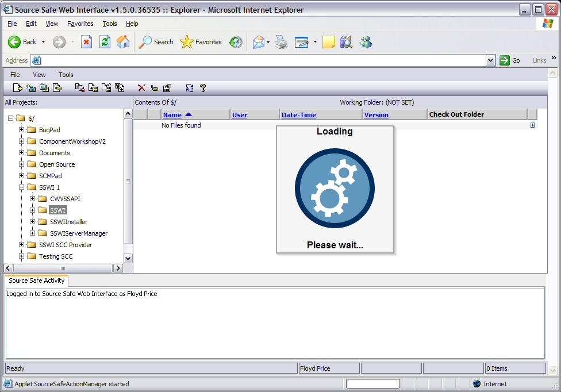561x392 pixels.
Task: Expand the SSWIServerManager subproject node
Action: click(33, 233)
